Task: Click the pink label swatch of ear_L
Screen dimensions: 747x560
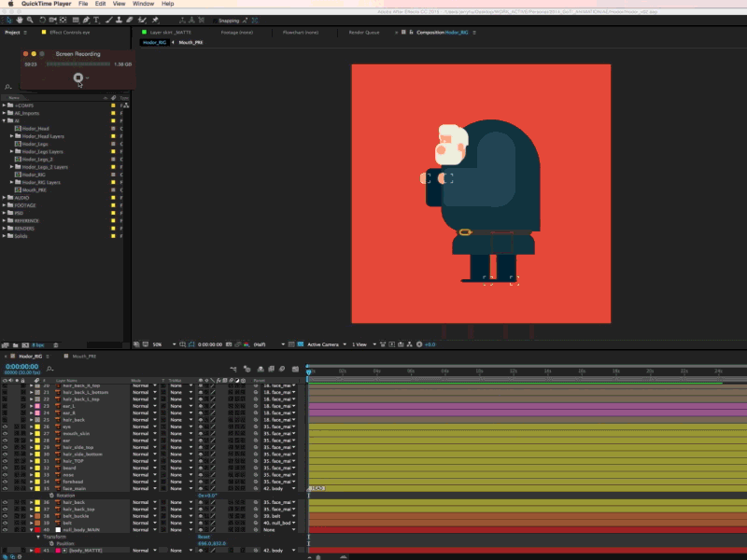Action: click(37, 406)
